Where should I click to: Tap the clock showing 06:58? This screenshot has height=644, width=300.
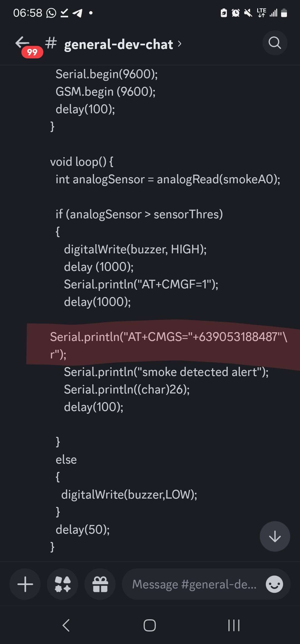coord(27,13)
